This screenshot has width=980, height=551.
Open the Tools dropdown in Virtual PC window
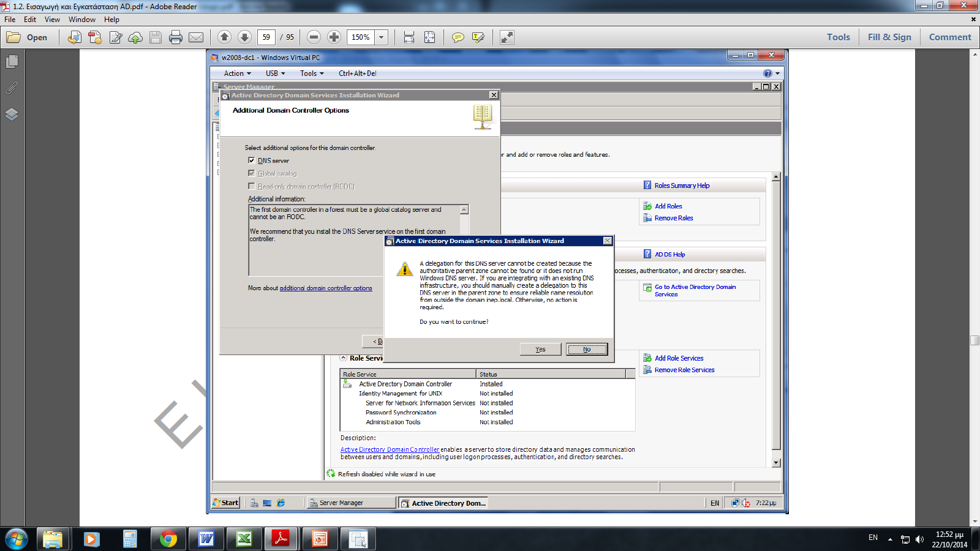(312, 73)
